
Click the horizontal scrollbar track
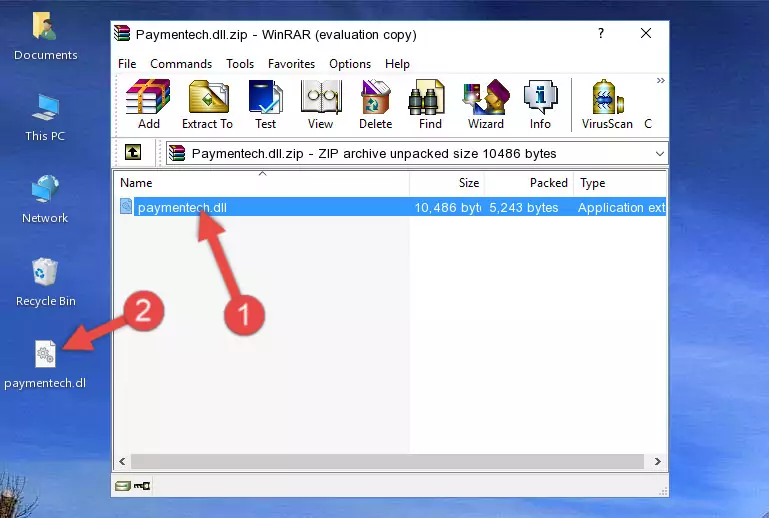click(x=387, y=462)
